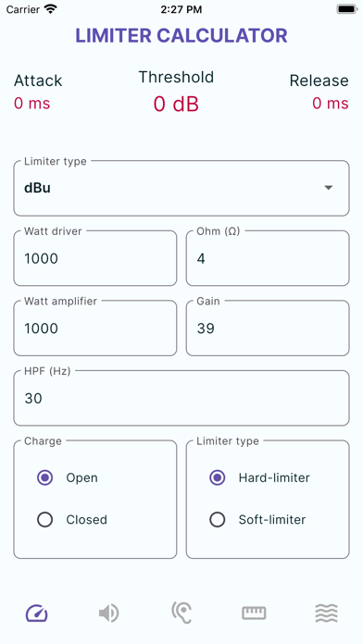Image resolution: width=363 pixels, height=644 pixels.
Task: Open the dBu limiter type selector
Action: point(181,188)
